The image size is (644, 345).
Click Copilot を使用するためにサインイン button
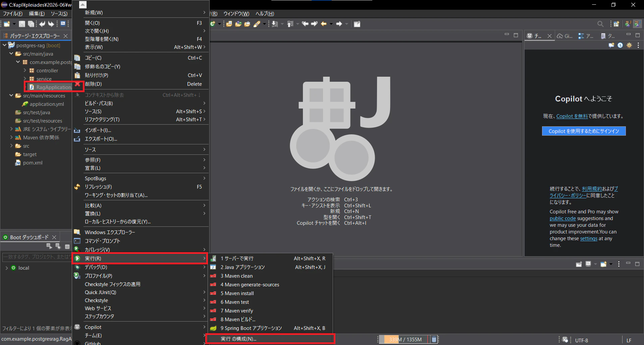click(x=584, y=131)
